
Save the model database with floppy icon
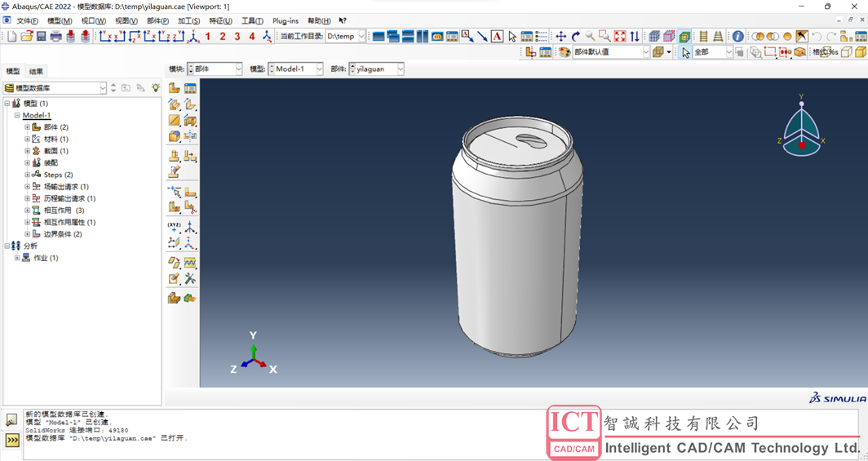pyautogui.click(x=42, y=37)
